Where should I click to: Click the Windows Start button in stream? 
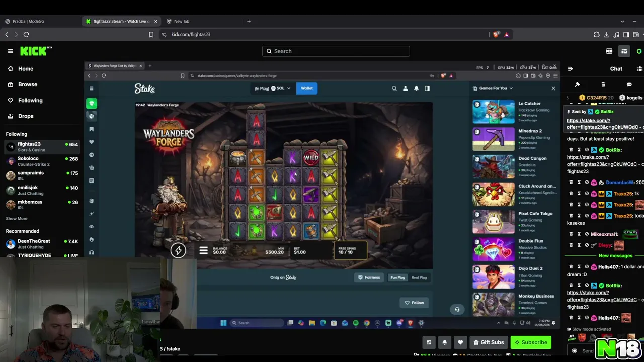[223, 323]
